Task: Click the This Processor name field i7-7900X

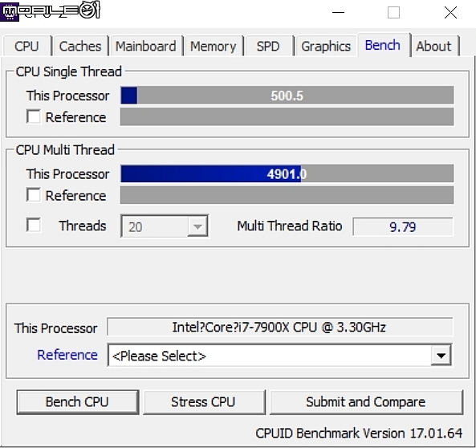Action: pyautogui.click(x=280, y=327)
